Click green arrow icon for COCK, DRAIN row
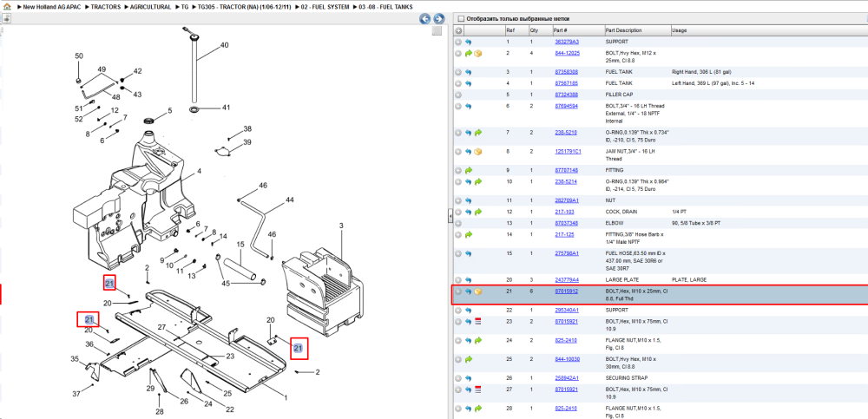This screenshot has width=868, height=419. coord(478,212)
